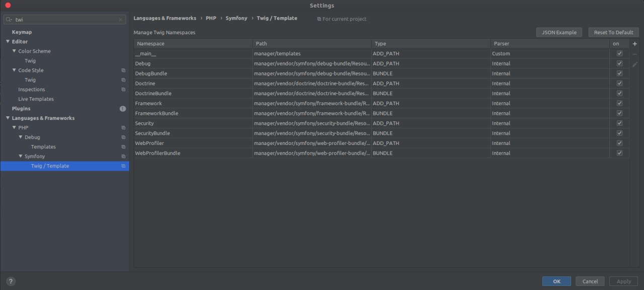This screenshot has width=644, height=290.
Task: Collapse Languages & Frameworks node
Action: pos(8,118)
